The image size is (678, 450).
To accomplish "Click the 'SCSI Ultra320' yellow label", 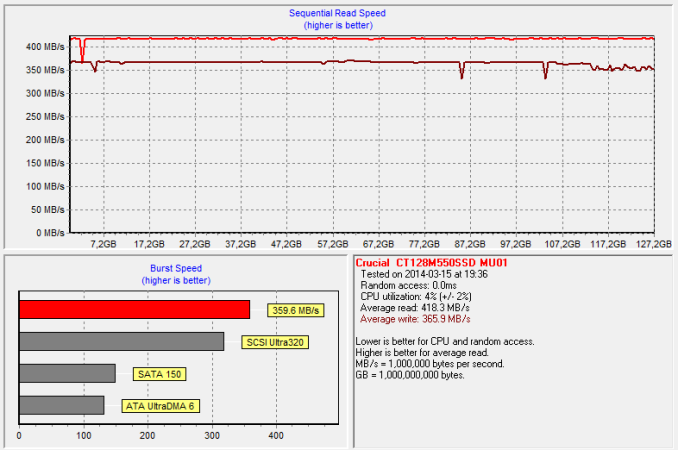I will point(275,342).
